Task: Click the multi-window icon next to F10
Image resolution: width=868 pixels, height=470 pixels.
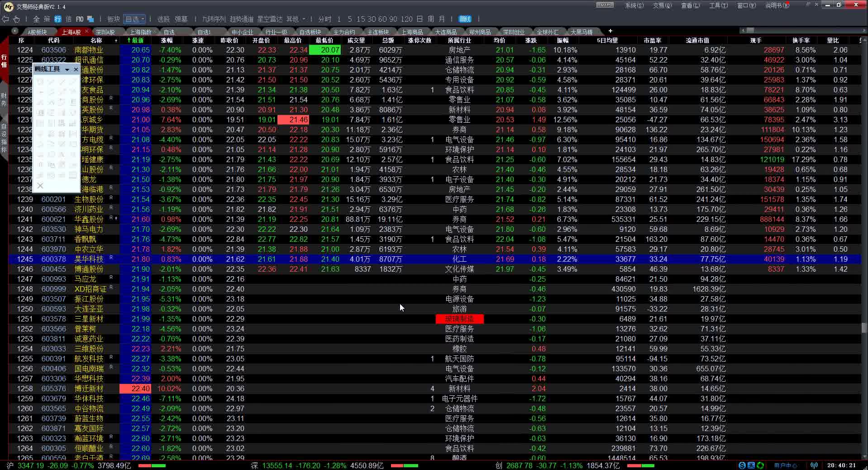Action: pos(91,19)
